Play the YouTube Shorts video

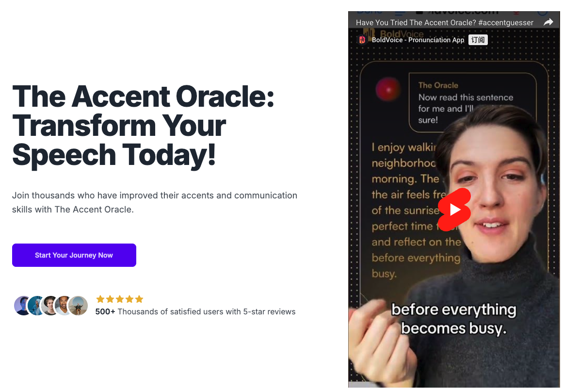[454, 210]
